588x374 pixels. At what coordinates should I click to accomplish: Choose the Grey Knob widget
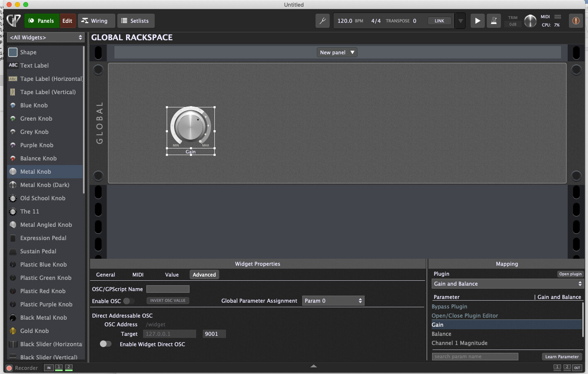(x=45, y=132)
